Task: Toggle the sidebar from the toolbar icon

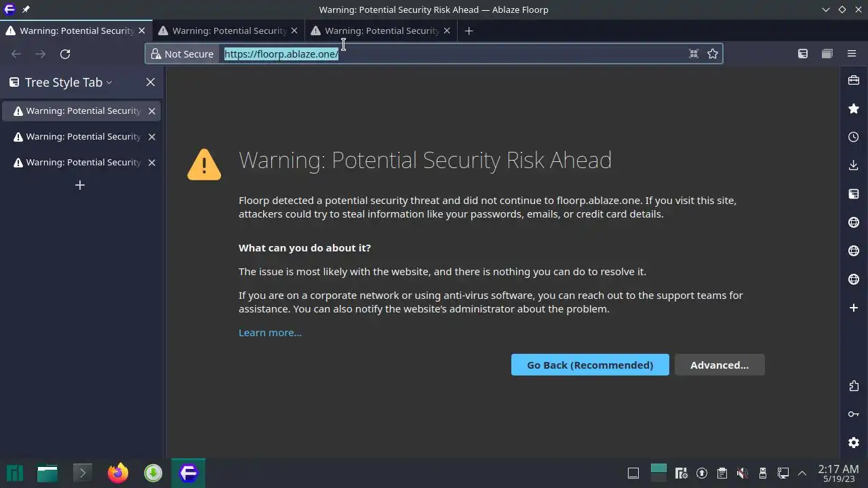Action: [x=803, y=54]
